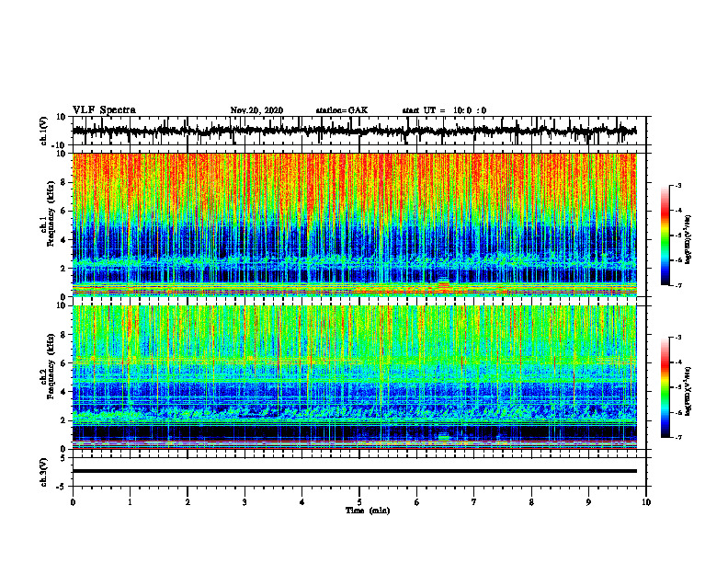Click the "start UT = 10:0 :0" text
The image size is (728, 563).
point(444,110)
